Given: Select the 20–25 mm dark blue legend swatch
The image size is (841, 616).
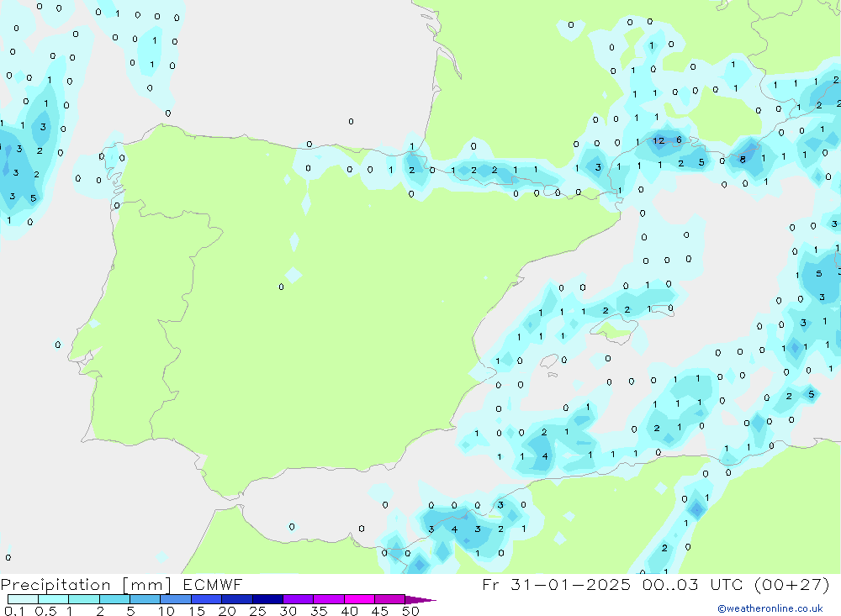Looking at the screenshot, I should pyautogui.click(x=236, y=599).
